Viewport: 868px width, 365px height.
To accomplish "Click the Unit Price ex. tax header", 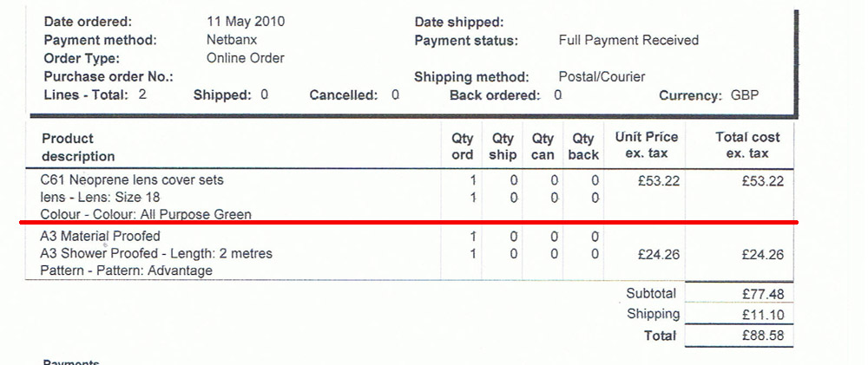I will (647, 146).
